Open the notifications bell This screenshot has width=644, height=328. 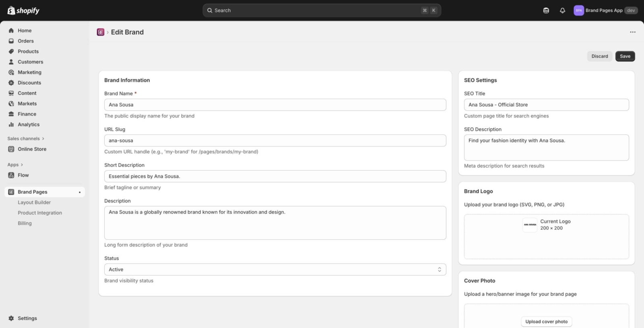[x=562, y=10]
